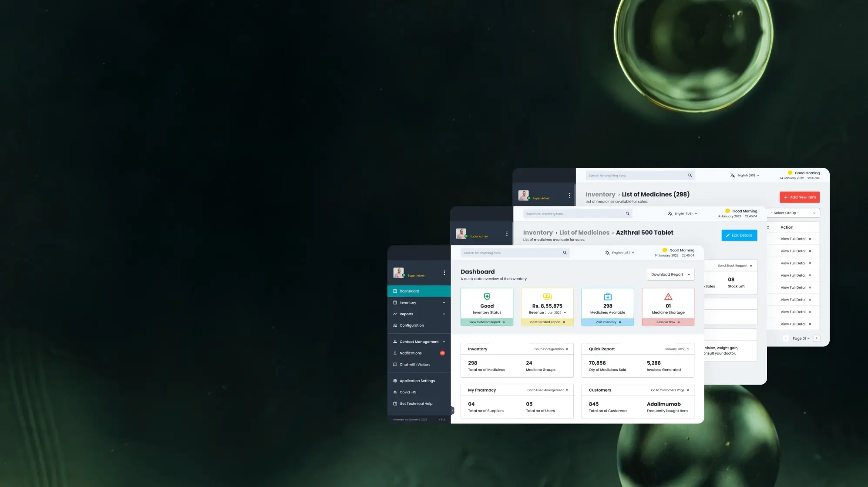Go to next page with the right arrow pager

pos(817,338)
